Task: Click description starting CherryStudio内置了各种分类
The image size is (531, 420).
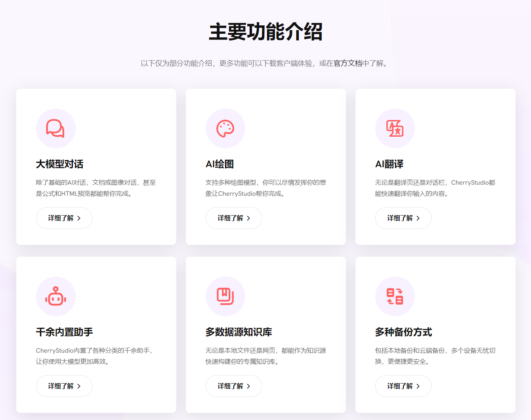Action: tap(95, 356)
